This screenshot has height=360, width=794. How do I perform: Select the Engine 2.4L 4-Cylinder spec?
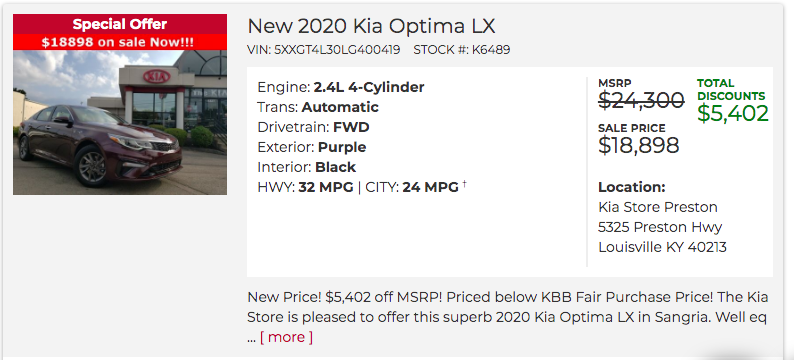pyautogui.click(x=341, y=88)
